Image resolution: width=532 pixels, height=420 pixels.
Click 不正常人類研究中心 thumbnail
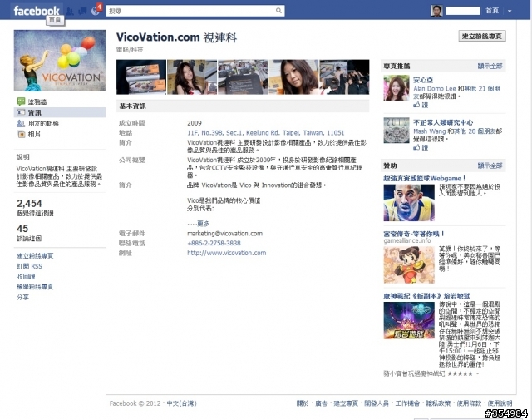397,131
